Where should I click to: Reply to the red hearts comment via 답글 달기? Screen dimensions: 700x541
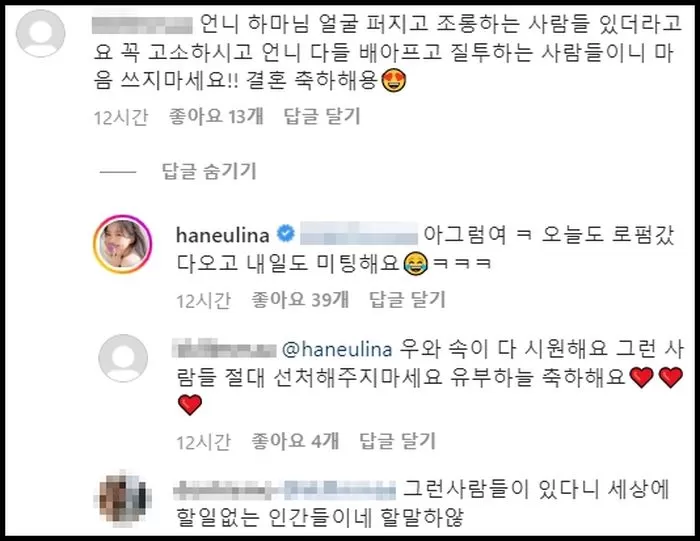tap(397, 441)
